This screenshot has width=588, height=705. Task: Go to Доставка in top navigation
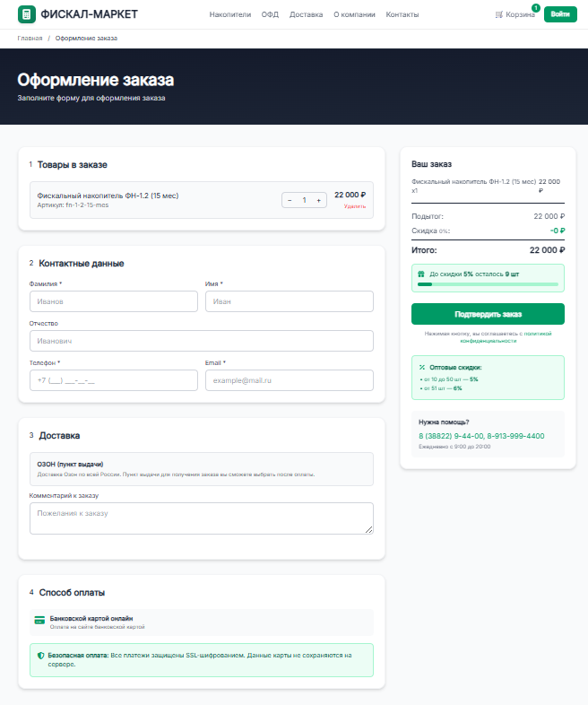pyautogui.click(x=306, y=14)
